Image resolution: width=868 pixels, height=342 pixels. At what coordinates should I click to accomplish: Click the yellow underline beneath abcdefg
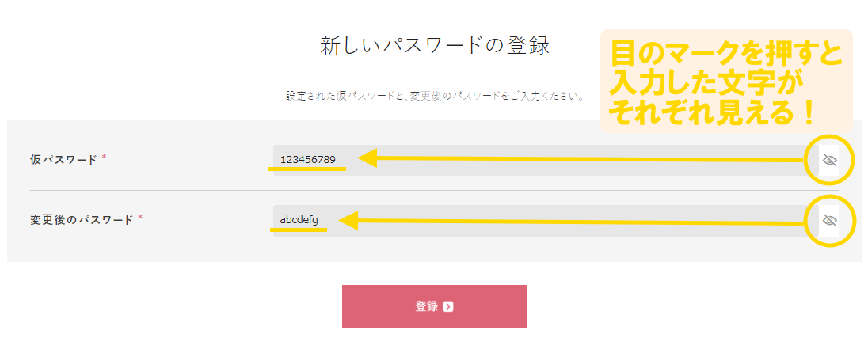point(299,230)
